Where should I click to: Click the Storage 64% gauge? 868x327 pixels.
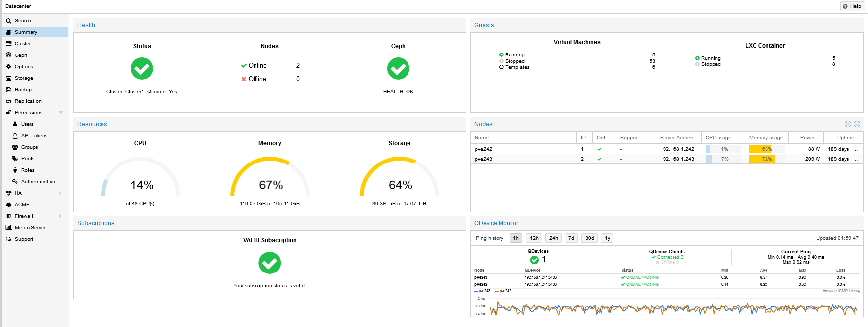click(400, 177)
